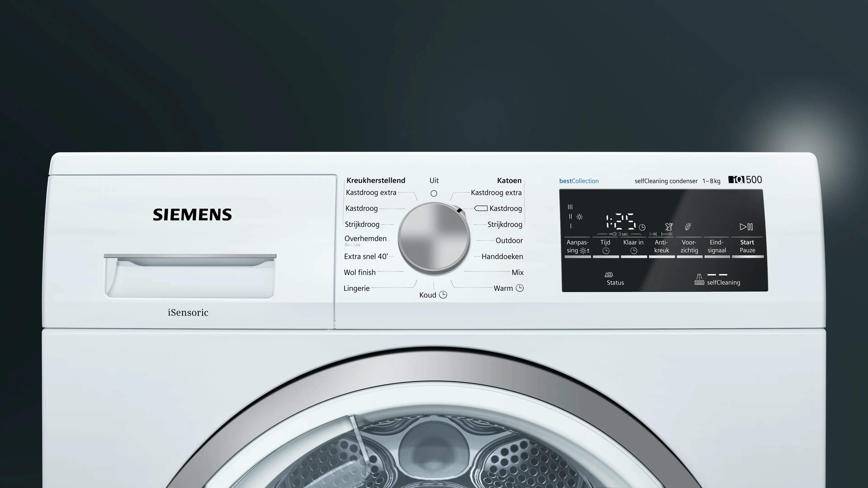Tap the anti-crease shirt icon
Viewport: 868px width, 488px height.
click(x=669, y=227)
